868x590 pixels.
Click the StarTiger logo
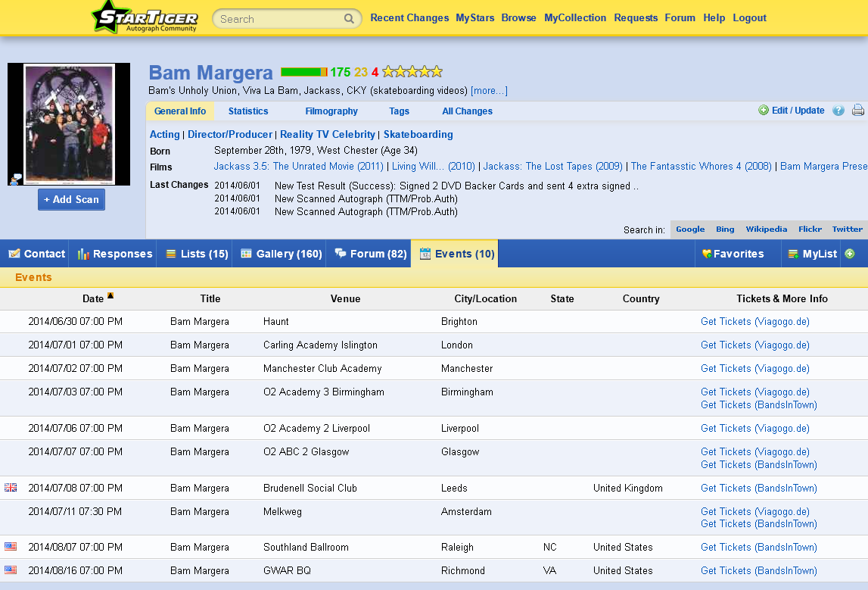pyautogui.click(x=145, y=17)
